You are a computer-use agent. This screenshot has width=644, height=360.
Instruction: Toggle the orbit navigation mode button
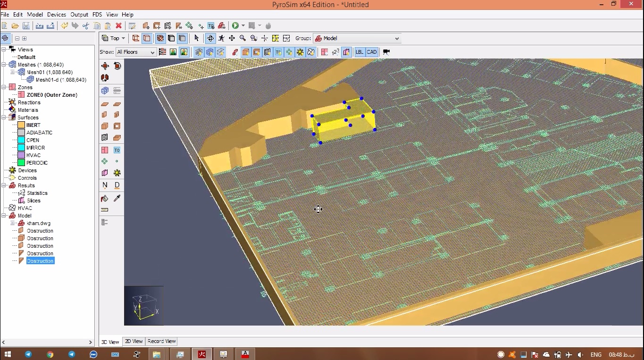coord(210,38)
